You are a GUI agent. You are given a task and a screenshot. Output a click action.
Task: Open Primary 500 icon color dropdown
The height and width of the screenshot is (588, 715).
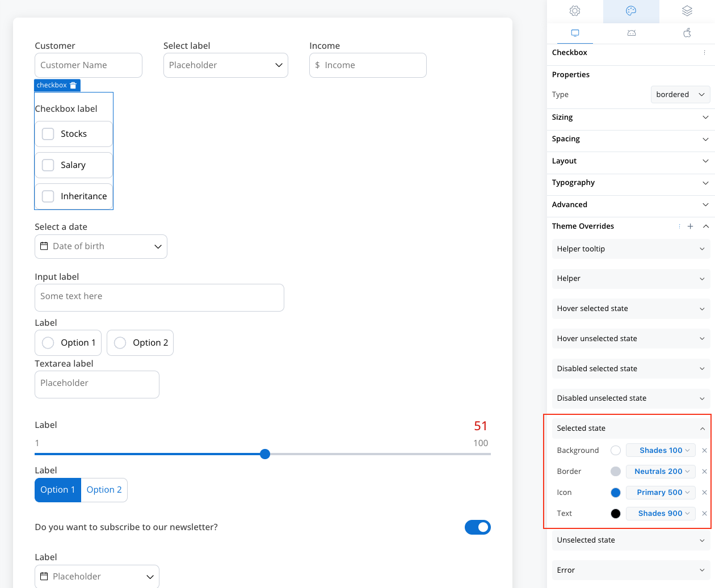tap(661, 492)
